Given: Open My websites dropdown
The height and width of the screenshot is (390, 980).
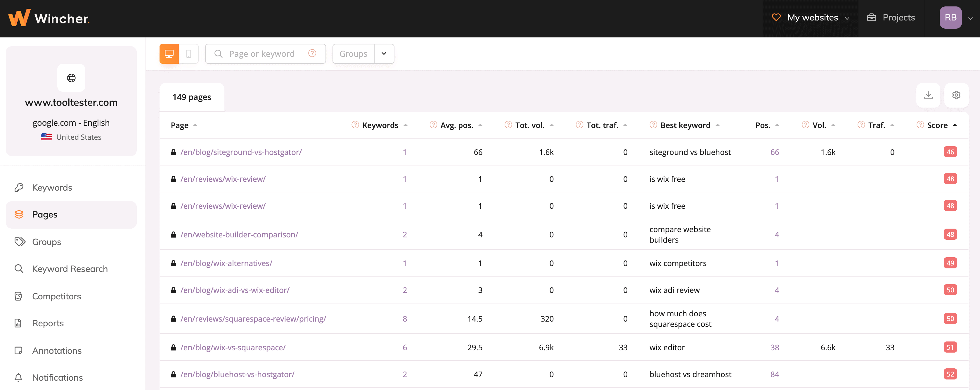Looking at the screenshot, I should tap(810, 18).
